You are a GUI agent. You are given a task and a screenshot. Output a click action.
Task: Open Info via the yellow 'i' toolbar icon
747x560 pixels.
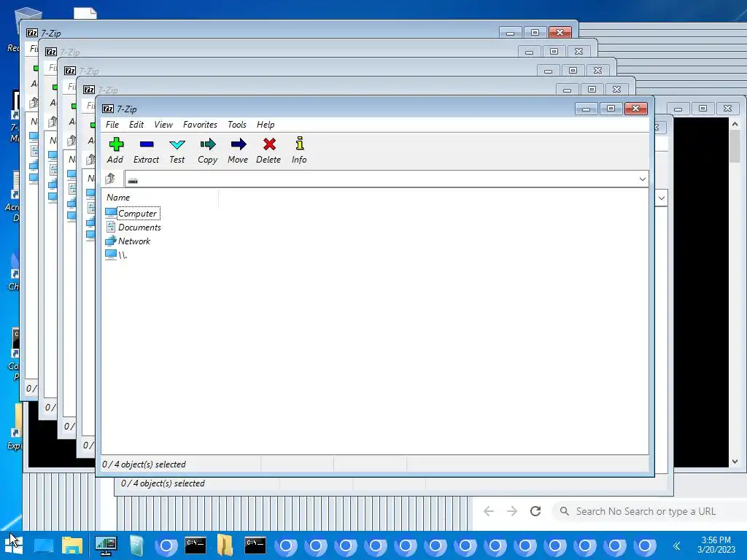(x=300, y=144)
